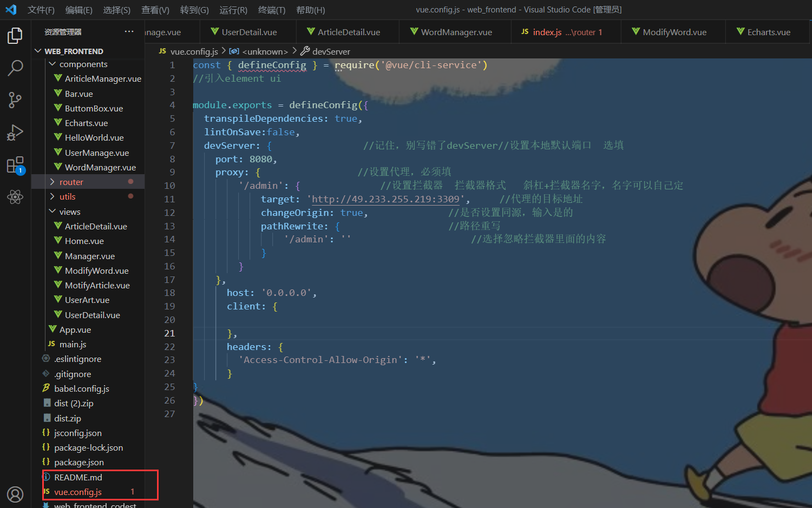Screen dimensions: 812x508
Task: Open the Search view icon
Action: (15, 68)
